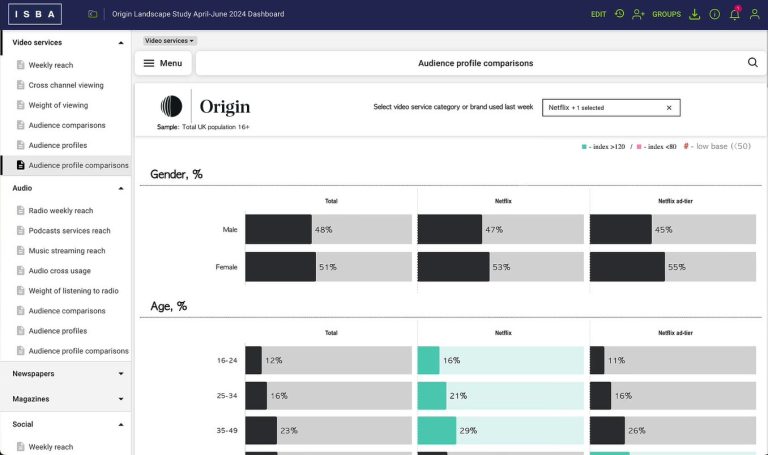
Task: Open Radio weekly reach page
Action: pos(61,211)
